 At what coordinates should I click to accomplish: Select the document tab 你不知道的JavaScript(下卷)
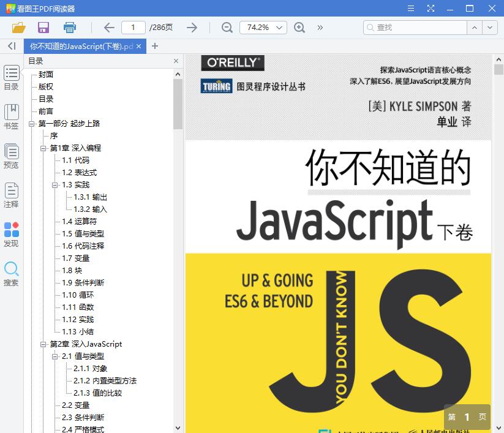(x=81, y=47)
